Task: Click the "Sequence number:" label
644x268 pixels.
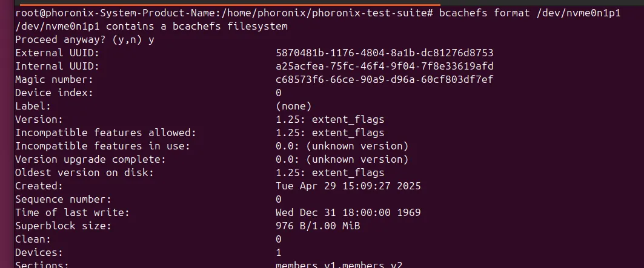Action: point(63,199)
